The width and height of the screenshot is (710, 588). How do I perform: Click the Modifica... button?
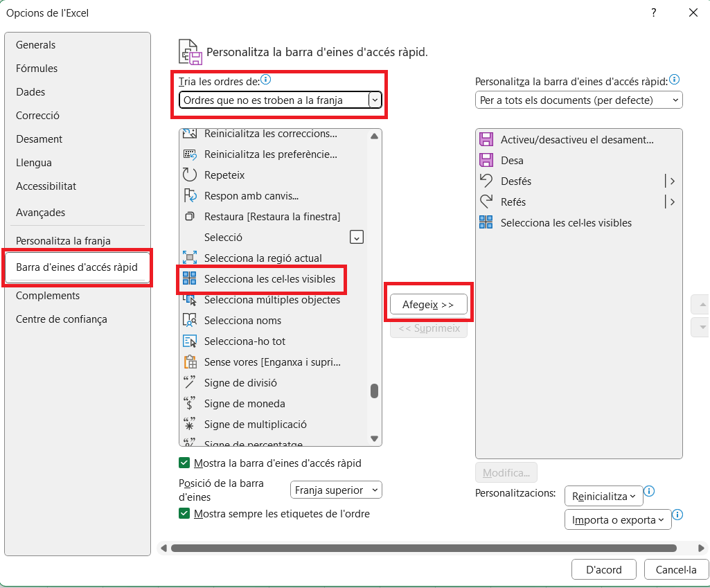point(506,472)
